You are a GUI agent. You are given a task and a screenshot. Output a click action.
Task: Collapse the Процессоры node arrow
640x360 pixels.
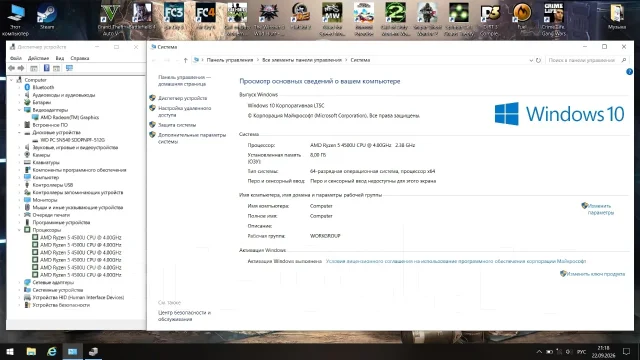(x=19, y=230)
